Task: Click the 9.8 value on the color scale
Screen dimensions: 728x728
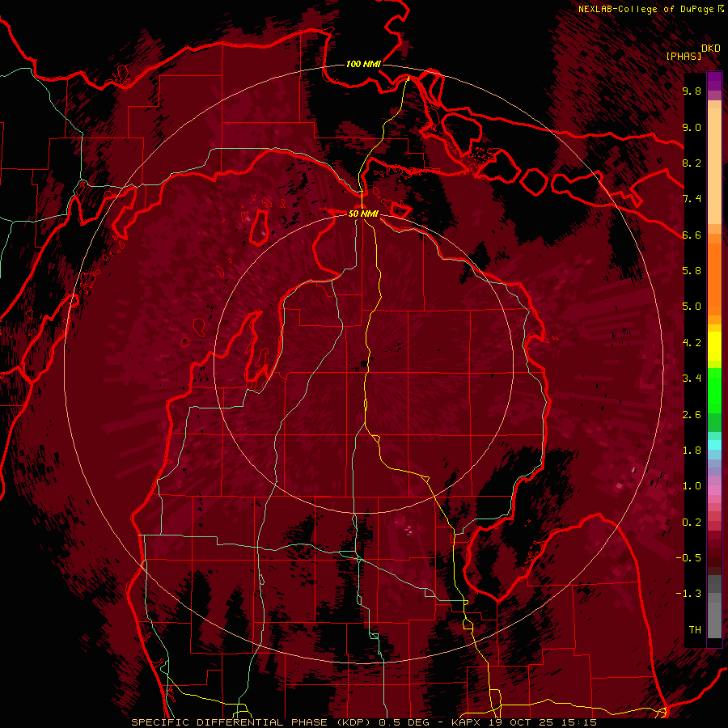Action: click(x=692, y=91)
